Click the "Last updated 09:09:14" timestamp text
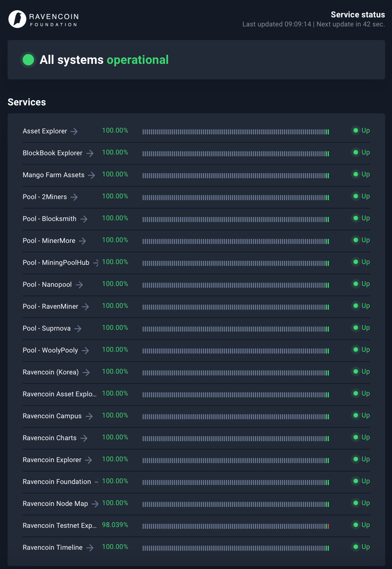Image resolution: width=392 pixels, height=569 pixels. (277, 24)
